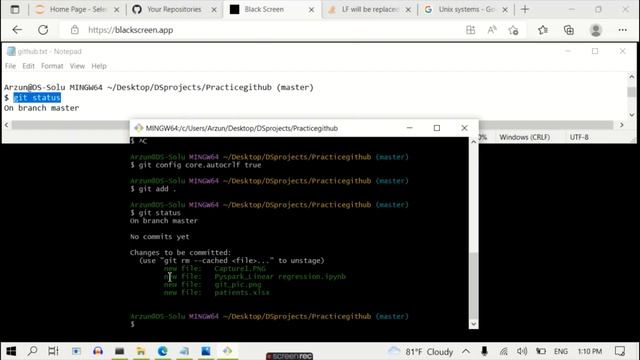
Task: Open the browser tab actions menu icon
Action: point(15,9)
